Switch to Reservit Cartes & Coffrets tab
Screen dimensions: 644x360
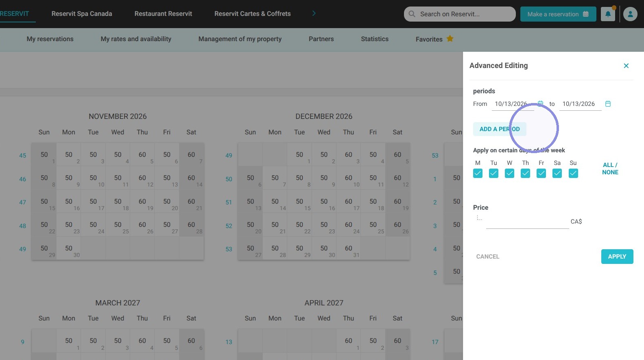pos(253,13)
